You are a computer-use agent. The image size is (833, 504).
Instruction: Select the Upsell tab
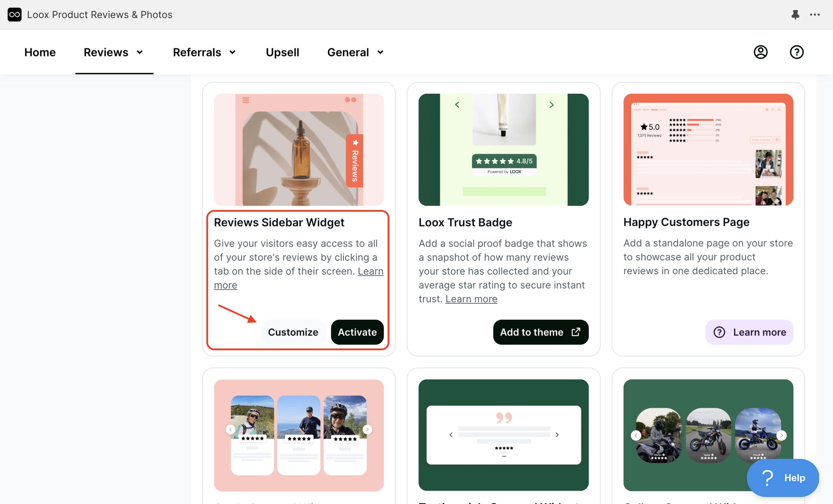pos(282,52)
